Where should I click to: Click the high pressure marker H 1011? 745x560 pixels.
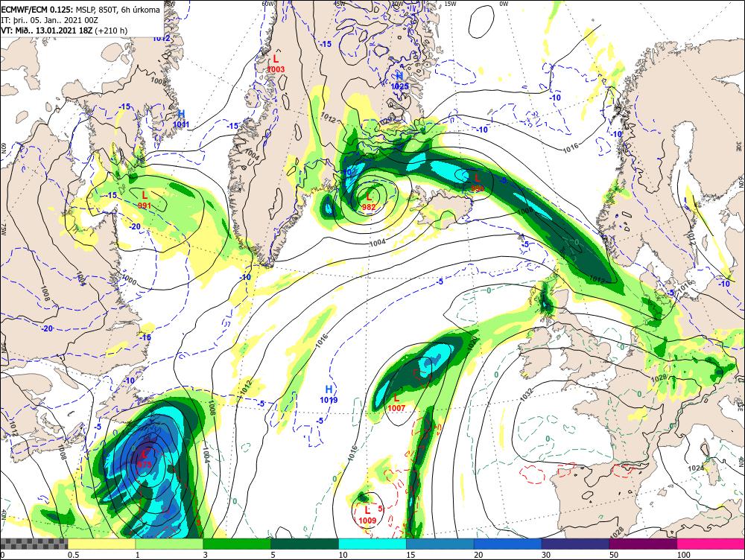coord(180,118)
